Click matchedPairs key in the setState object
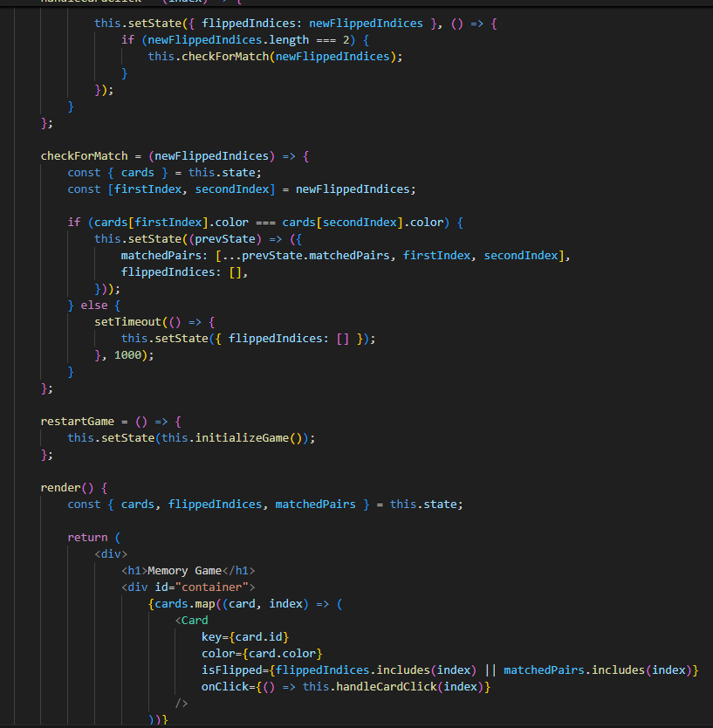713x728 pixels. 161,256
